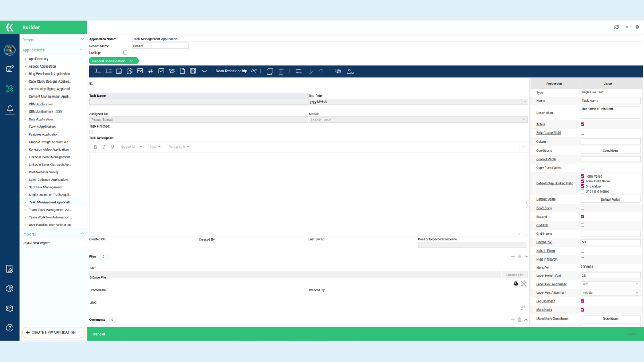Toggle the Lookup checkbox
Viewport: 644px width, 362px height.
126,53
